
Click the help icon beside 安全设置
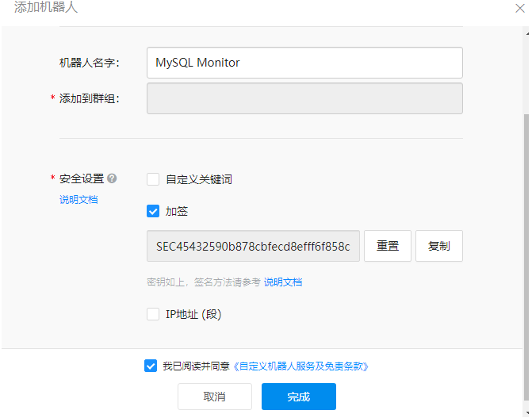(112, 178)
